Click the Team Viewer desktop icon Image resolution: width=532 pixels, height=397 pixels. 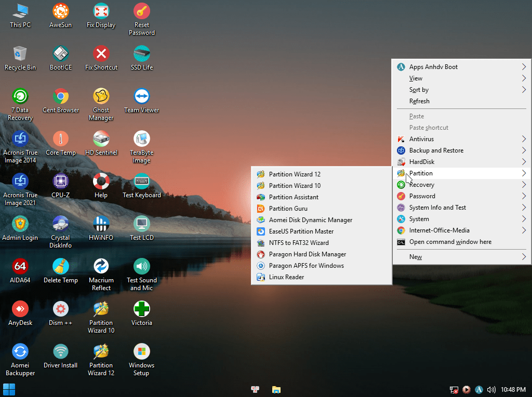pyautogui.click(x=142, y=101)
